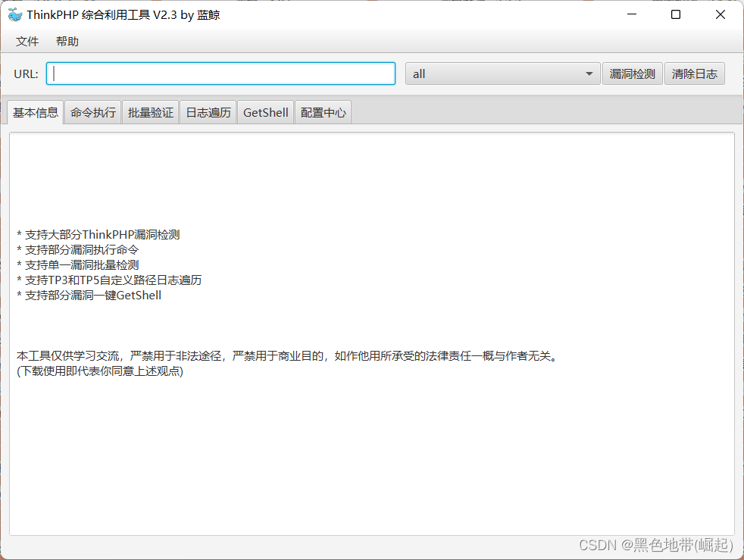The width and height of the screenshot is (744, 560).
Task: Start scan with 漏洞检测 button
Action: (633, 74)
